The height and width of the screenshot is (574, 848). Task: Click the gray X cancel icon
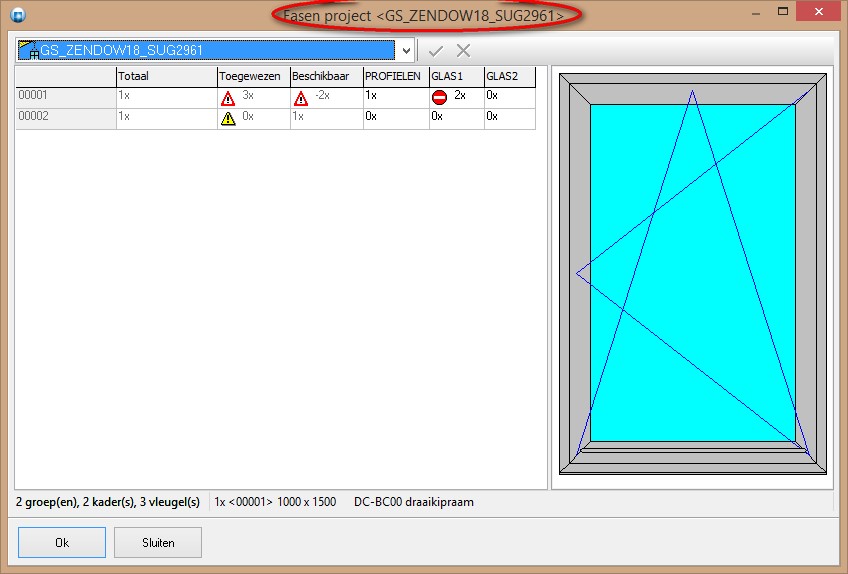463,50
